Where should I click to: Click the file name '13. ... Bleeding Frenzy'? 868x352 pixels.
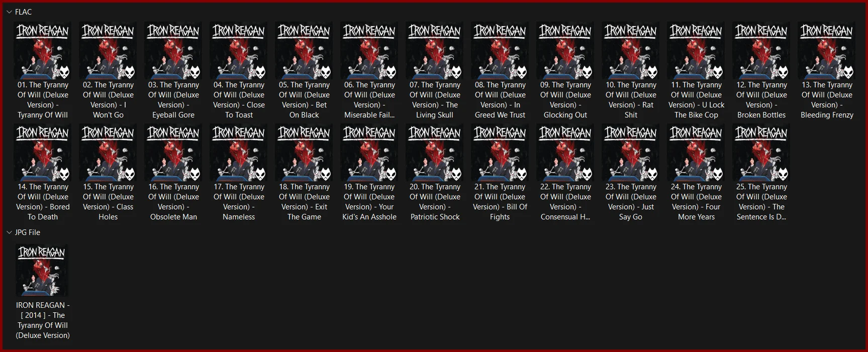tap(827, 100)
